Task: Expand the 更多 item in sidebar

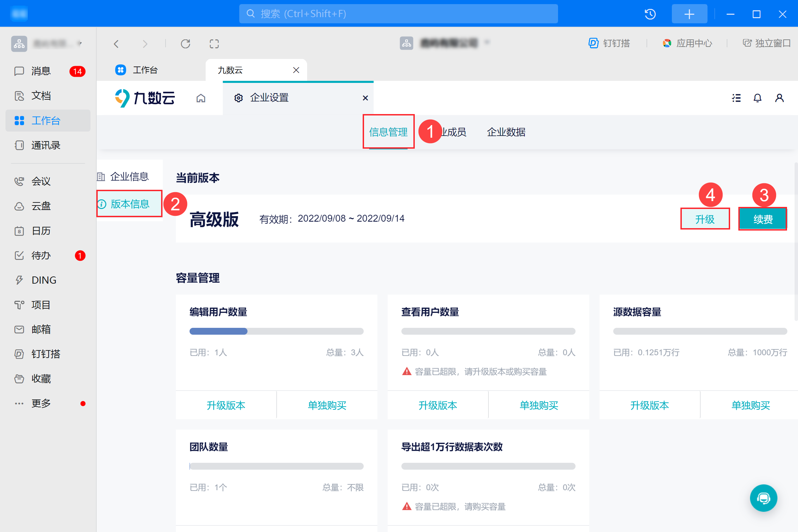Action: tap(41, 403)
